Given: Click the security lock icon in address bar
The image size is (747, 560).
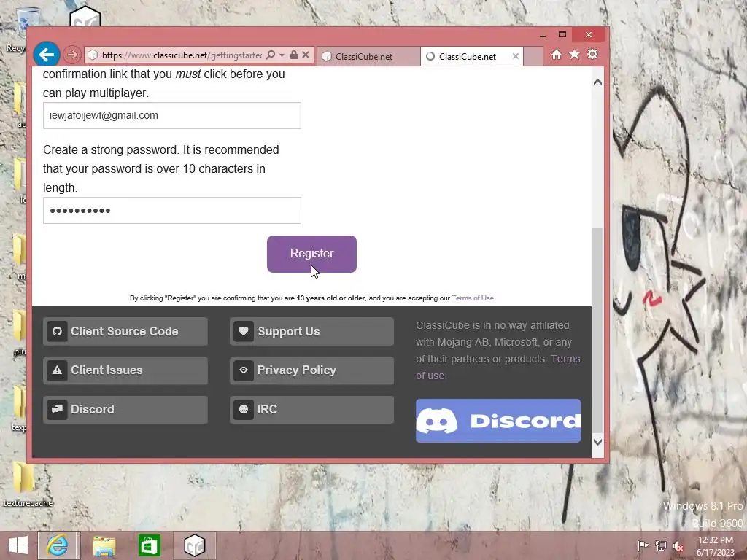Looking at the screenshot, I should point(294,55).
